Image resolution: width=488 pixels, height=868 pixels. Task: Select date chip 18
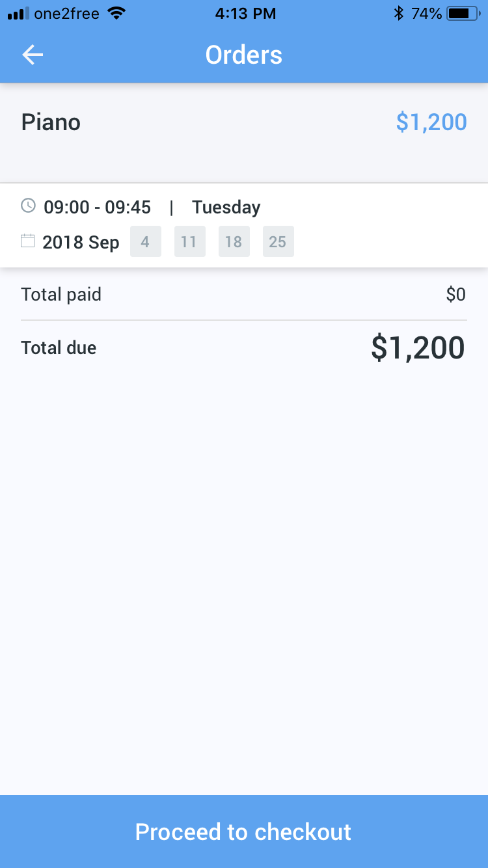234,241
